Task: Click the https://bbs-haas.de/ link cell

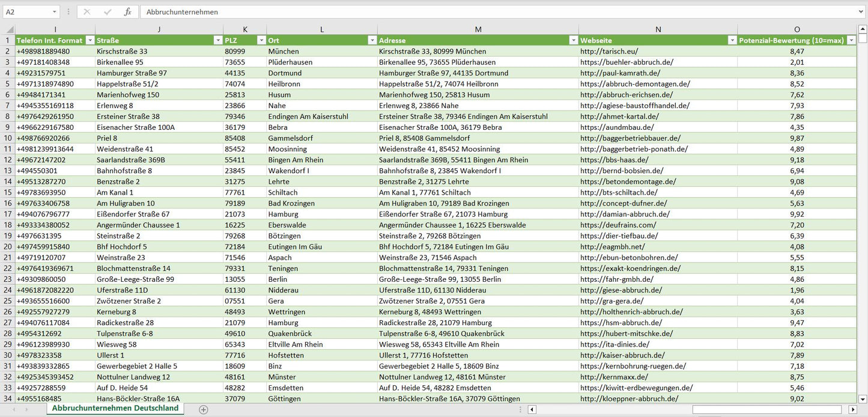Action: [x=614, y=160]
